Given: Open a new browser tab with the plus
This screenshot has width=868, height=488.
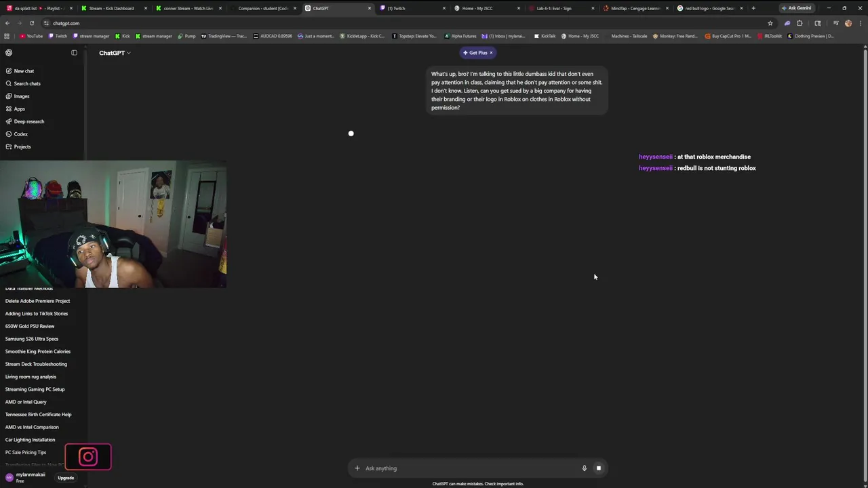Looking at the screenshot, I should tap(753, 8).
